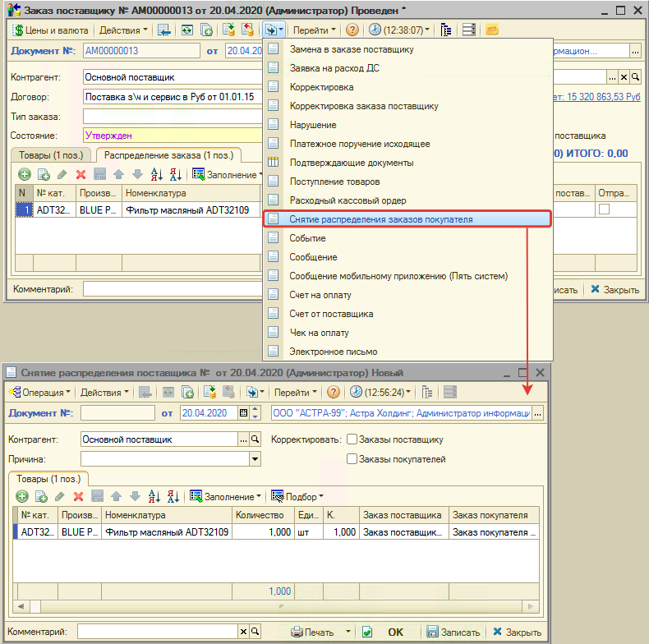Open help icon in Снятие распределения toolbar
This screenshot has height=644, width=649.
coord(334,392)
